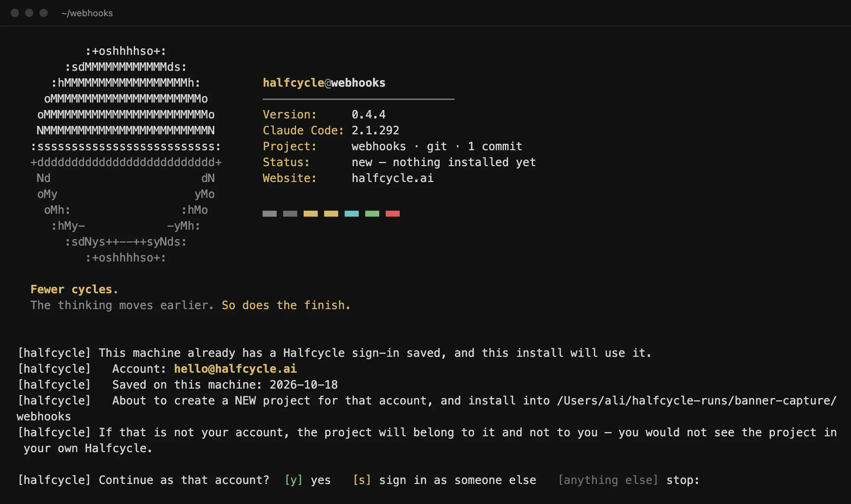This screenshot has width=851, height=504.
Task: Click the cyan color block
Action: pos(352,214)
